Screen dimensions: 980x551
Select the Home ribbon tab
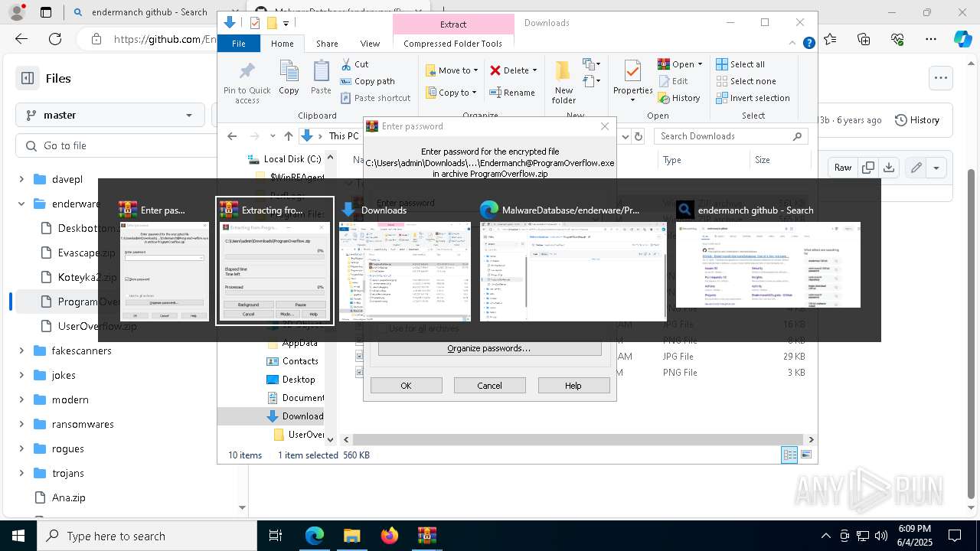pos(283,44)
